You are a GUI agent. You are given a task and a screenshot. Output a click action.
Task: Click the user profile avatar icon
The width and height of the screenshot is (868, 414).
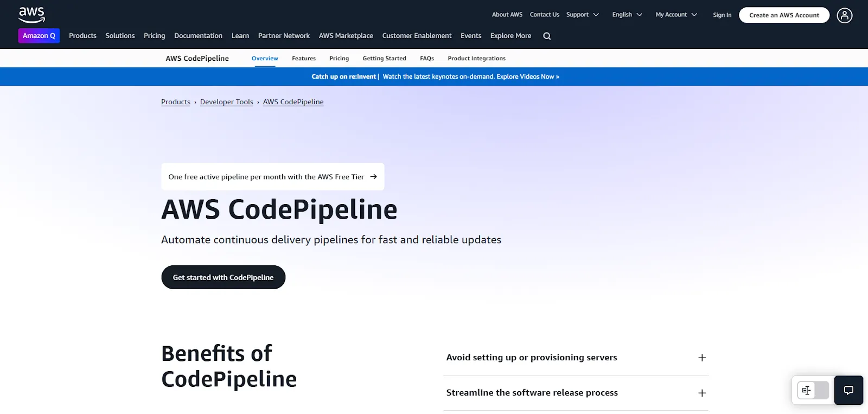click(x=844, y=15)
